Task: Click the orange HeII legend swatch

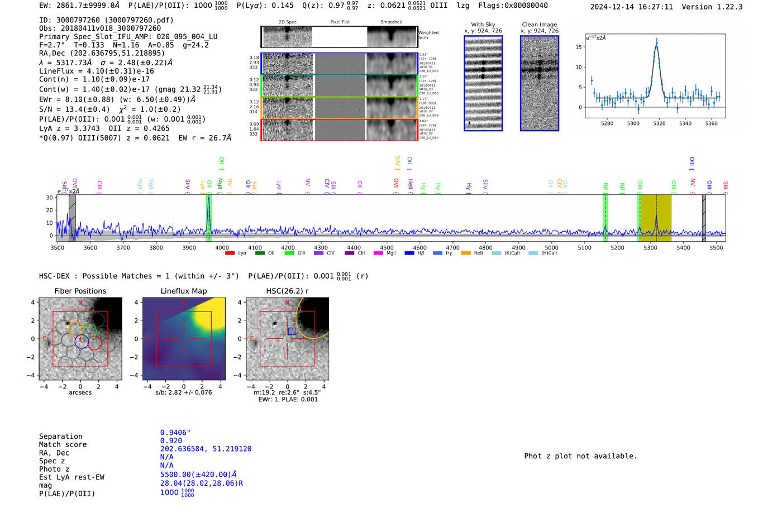Action: [x=466, y=253]
